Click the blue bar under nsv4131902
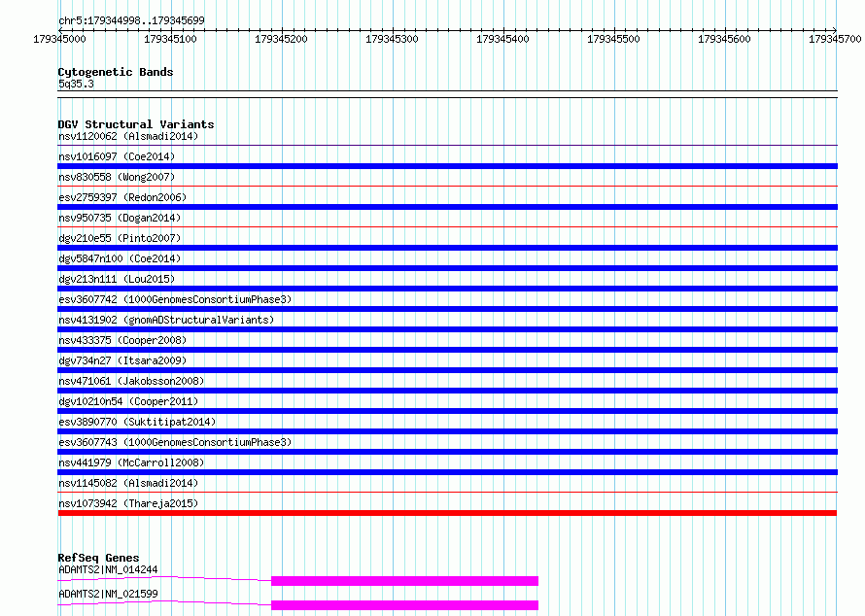865x616 pixels. tap(447, 329)
